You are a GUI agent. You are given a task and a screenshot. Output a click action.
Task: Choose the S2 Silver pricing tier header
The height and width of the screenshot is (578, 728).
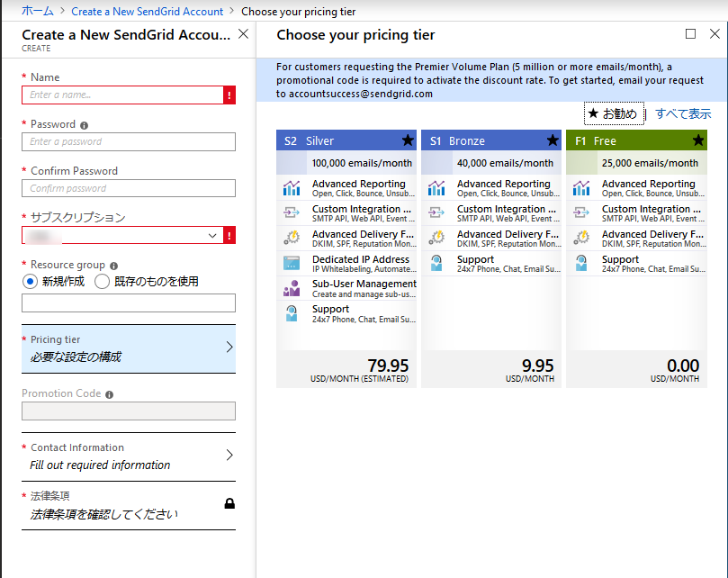346,140
